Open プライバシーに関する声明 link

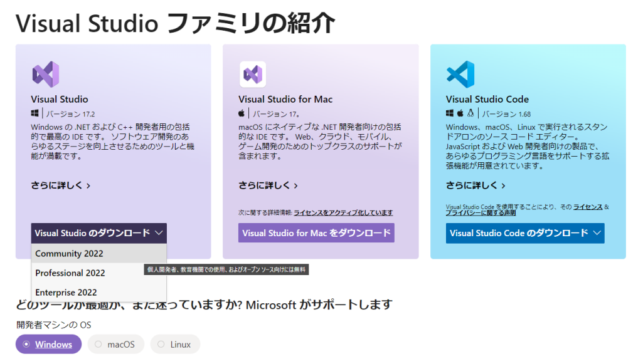tap(481, 213)
